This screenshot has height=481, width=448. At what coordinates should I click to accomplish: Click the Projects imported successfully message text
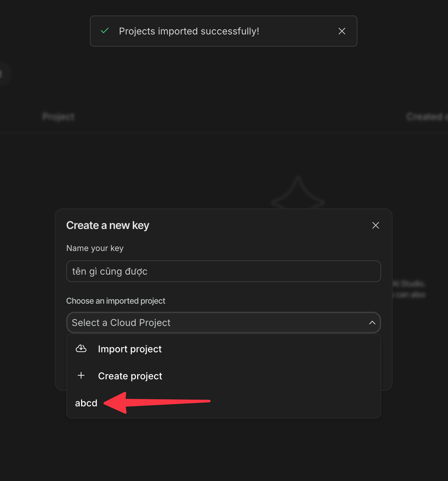tap(189, 31)
